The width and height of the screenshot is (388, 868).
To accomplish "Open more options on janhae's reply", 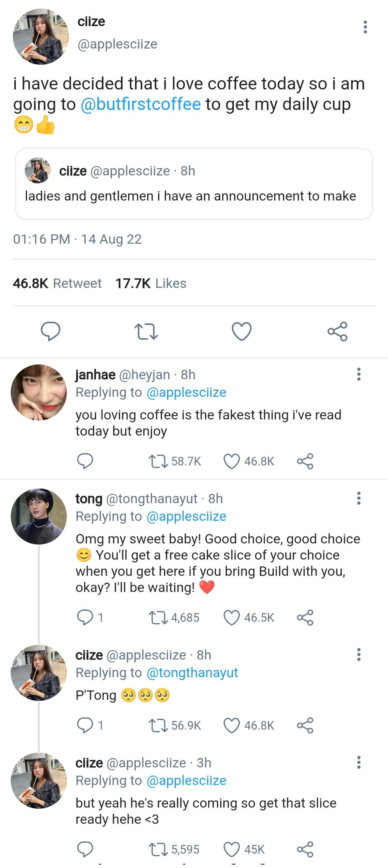I will tap(359, 374).
